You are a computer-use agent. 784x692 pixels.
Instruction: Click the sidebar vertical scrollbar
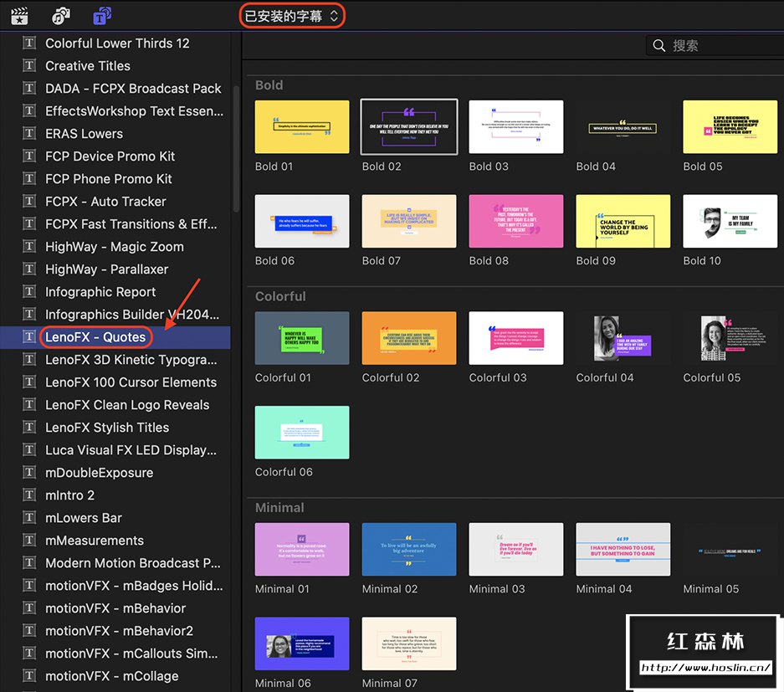236,149
